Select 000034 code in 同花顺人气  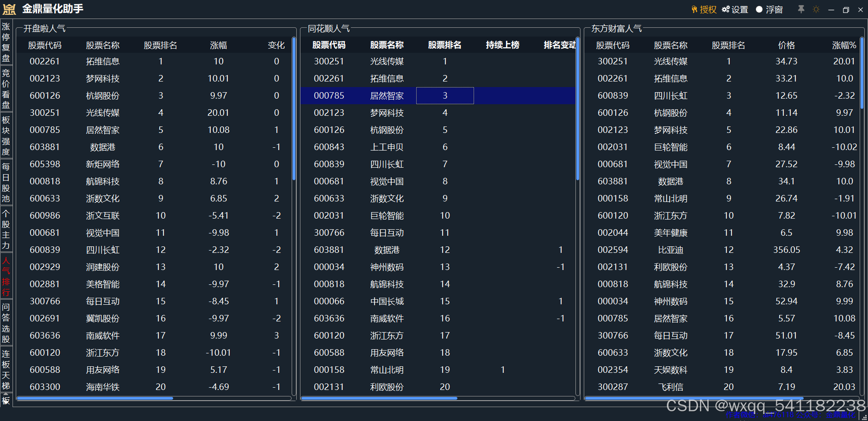coord(329,267)
